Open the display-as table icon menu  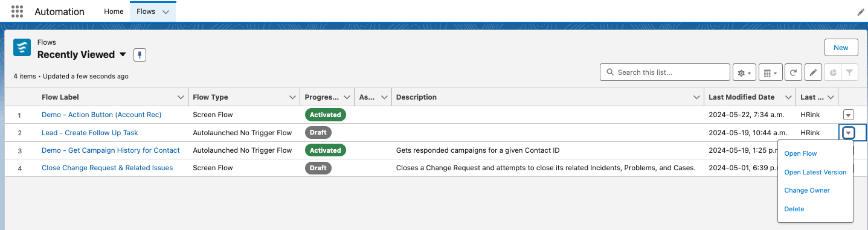[x=770, y=72]
